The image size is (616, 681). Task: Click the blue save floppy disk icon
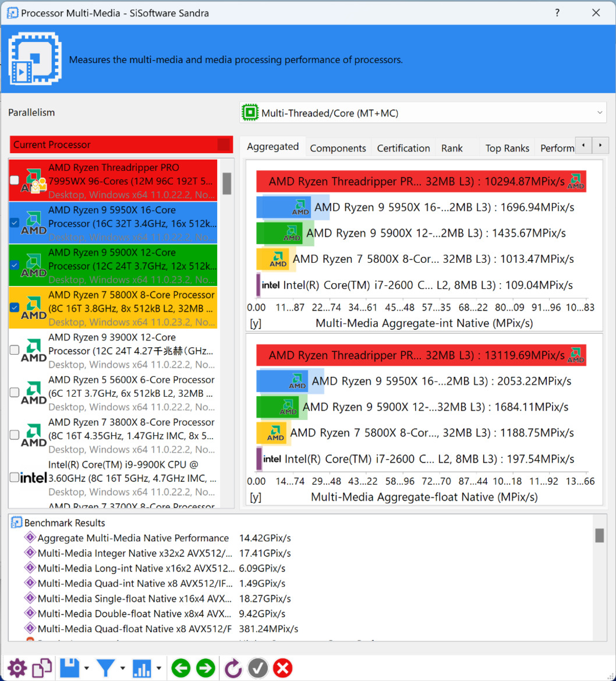pyautogui.click(x=69, y=668)
